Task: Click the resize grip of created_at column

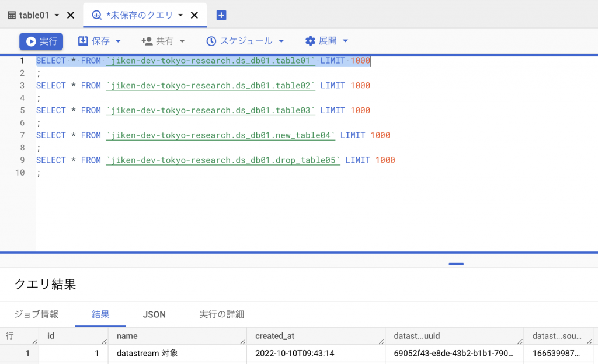Action: [x=381, y=341]
